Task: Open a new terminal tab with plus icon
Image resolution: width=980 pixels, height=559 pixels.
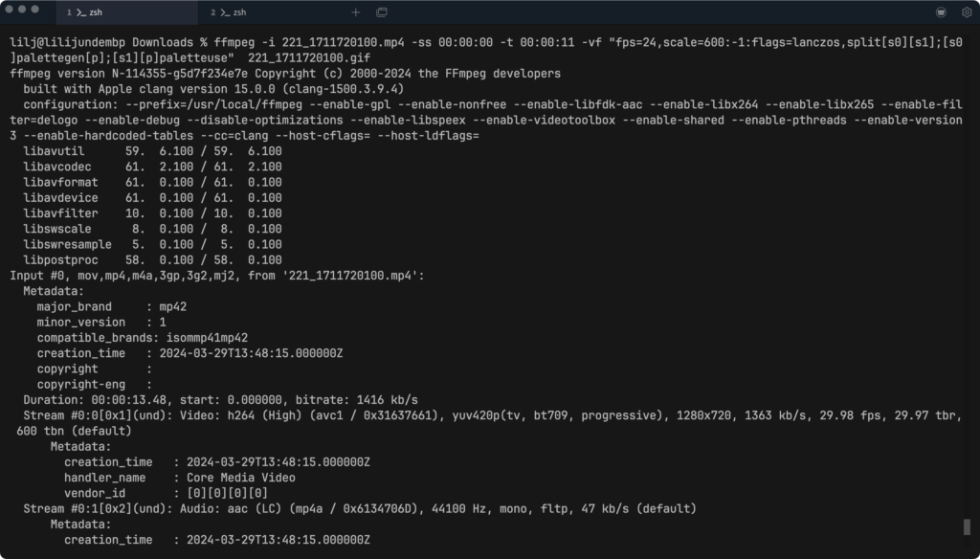Action: [356, 11]
